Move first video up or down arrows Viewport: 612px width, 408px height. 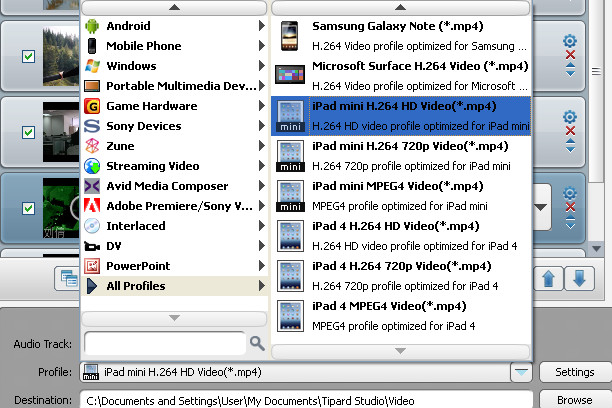(x=570, y=69)
